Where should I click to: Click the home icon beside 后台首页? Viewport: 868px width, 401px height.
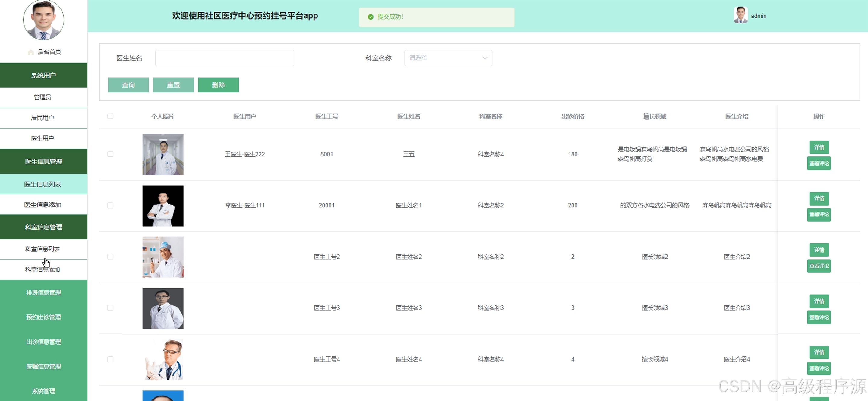coord(31,52)
